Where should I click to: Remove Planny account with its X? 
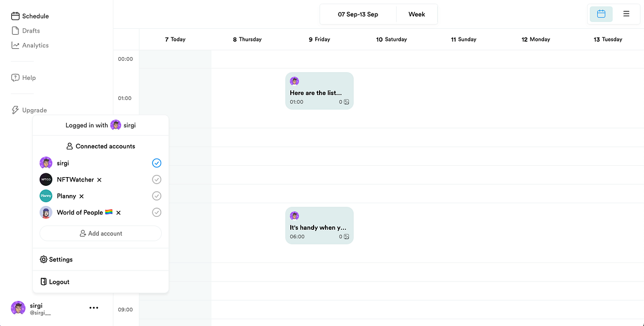[x=81, y=196]
